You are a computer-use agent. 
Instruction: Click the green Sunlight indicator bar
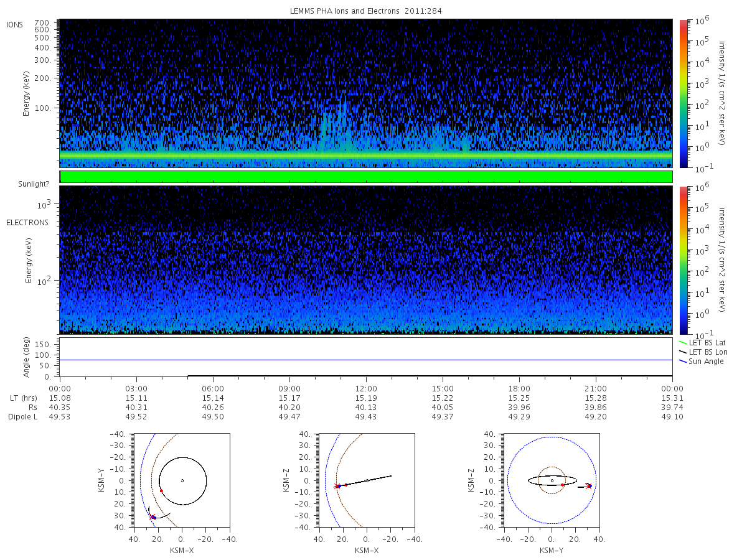pos(366,177)
